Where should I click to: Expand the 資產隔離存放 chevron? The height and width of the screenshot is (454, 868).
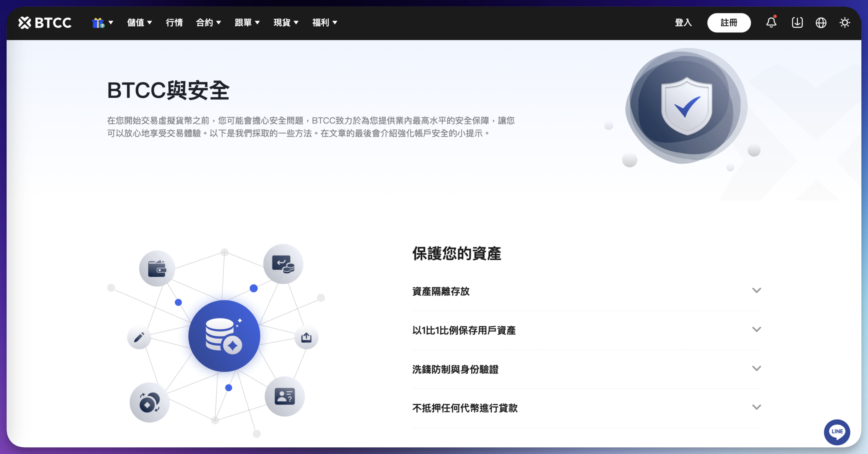tap(757, 290)
